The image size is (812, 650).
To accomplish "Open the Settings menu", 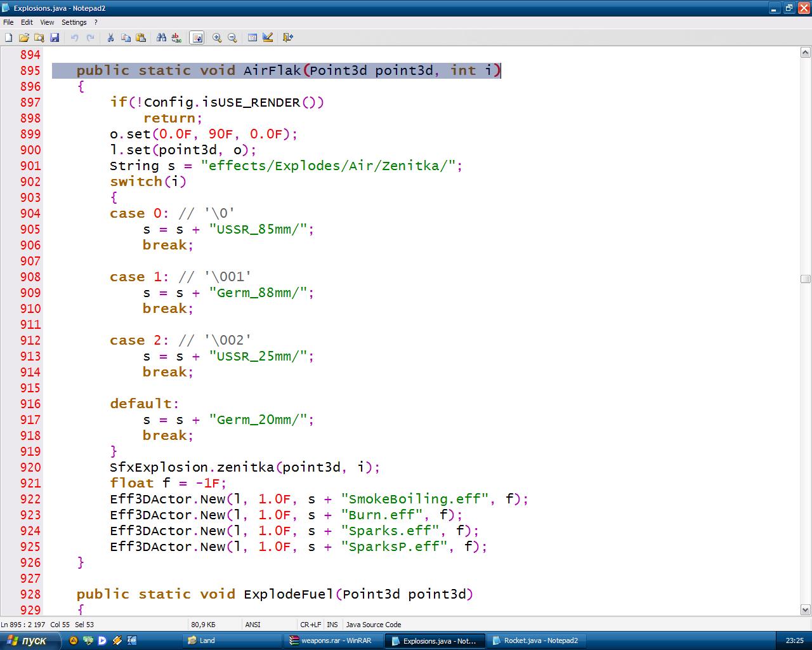I will point(74,22).
